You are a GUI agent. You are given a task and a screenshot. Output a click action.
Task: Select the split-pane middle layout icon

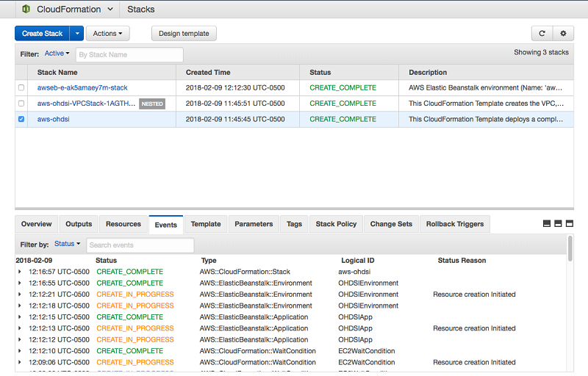557,223
